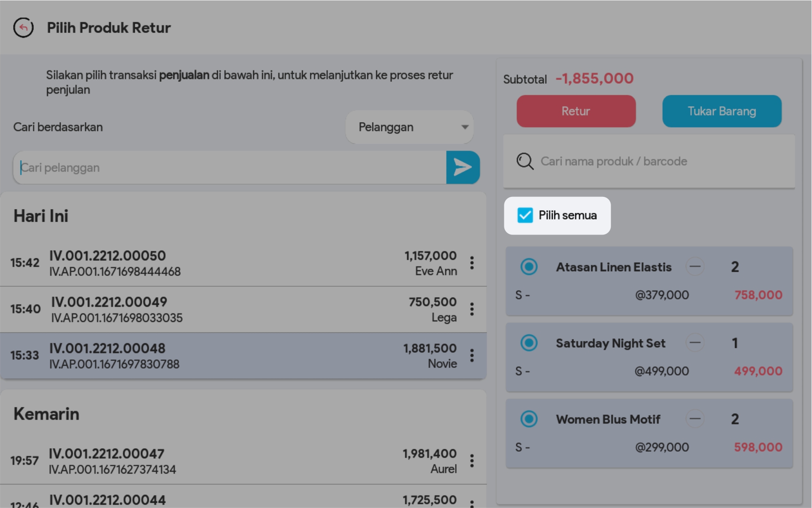
Task: Decrease quantity of Atasan Linen Elastis
Action: tap(695, 267)
